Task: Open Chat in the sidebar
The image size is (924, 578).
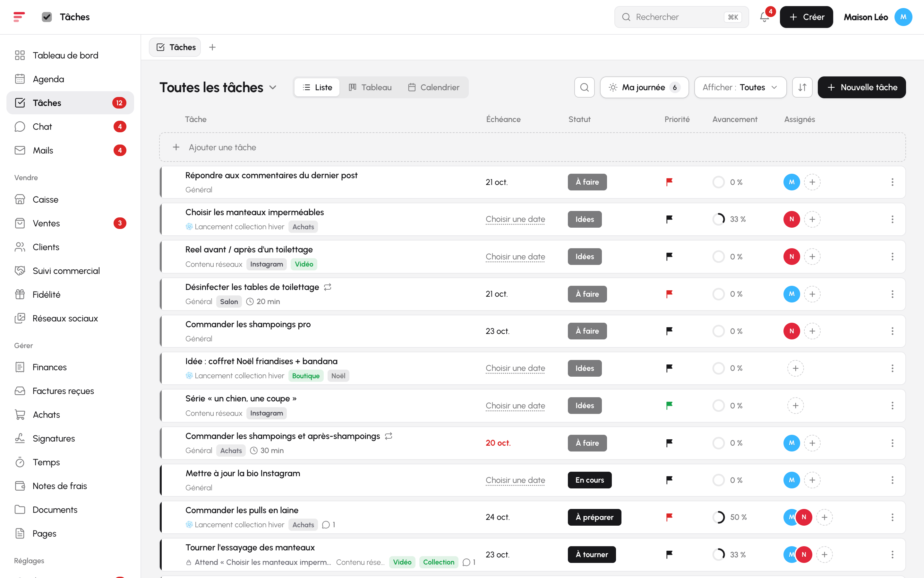Action: click(x=70, y=127)
